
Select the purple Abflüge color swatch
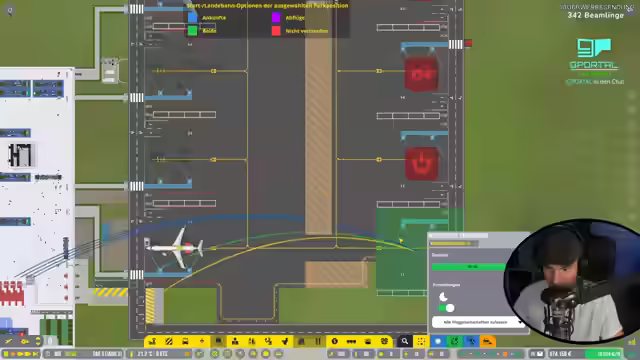pyautogui.click(x=276, y=18)
